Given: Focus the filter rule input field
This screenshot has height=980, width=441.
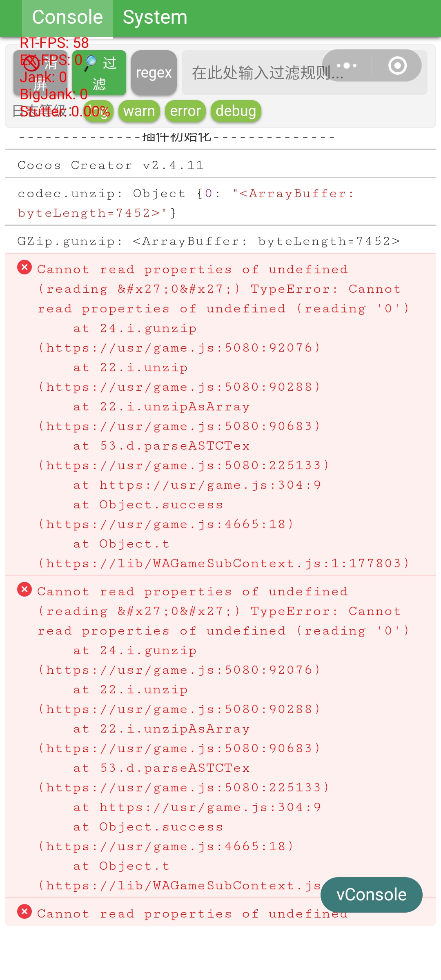Looking at the screenshot, I should [253, 73].
